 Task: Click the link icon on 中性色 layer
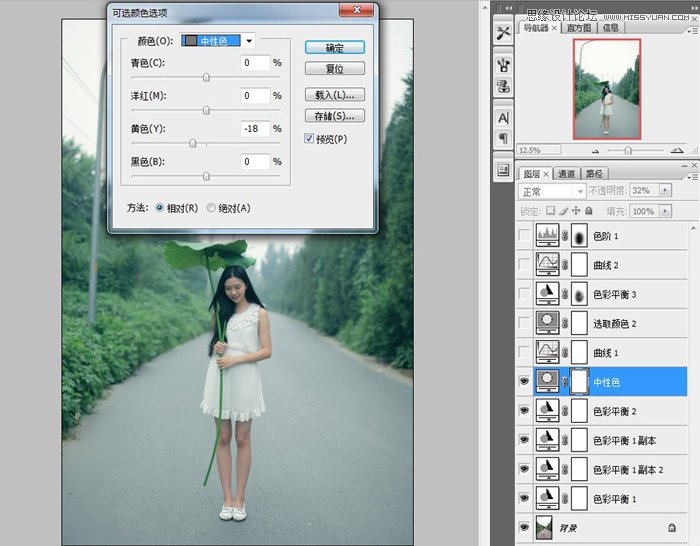565,382
